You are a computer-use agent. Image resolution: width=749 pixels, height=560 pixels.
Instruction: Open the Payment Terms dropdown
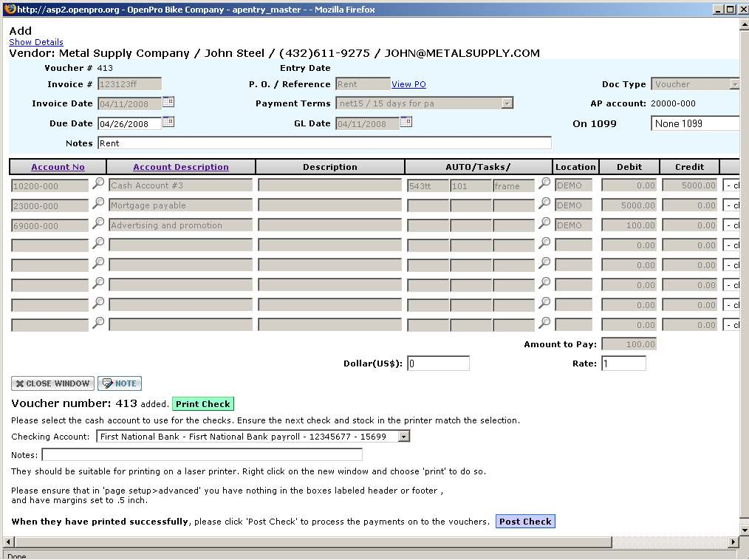[x=507, y=103]
